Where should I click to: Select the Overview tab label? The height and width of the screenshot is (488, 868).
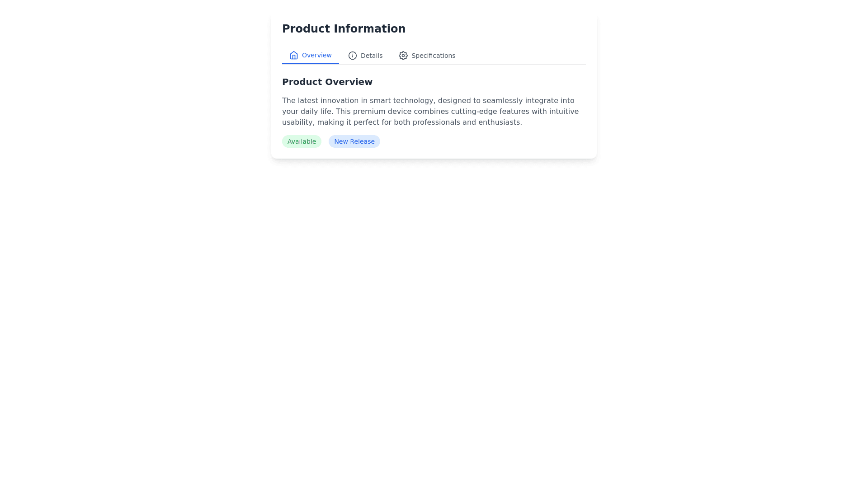[x=316, y=55]
